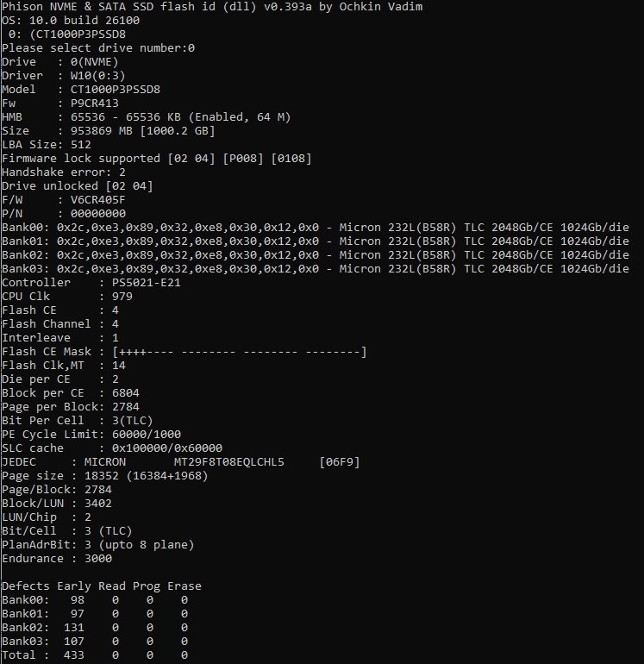Click the Bank00 Micron 232L flash ID line

[x=316, y=228]
